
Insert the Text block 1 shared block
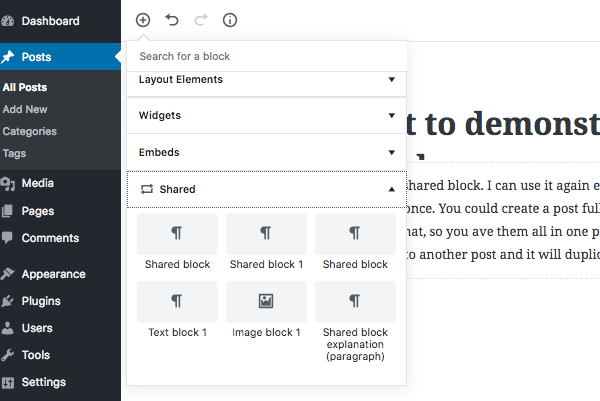[178, 310]
